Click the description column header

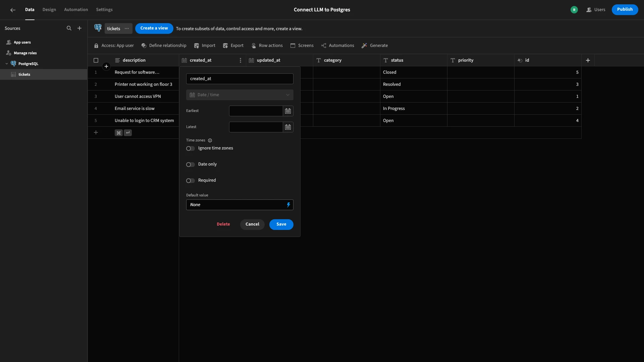click(x=146, y=60)
